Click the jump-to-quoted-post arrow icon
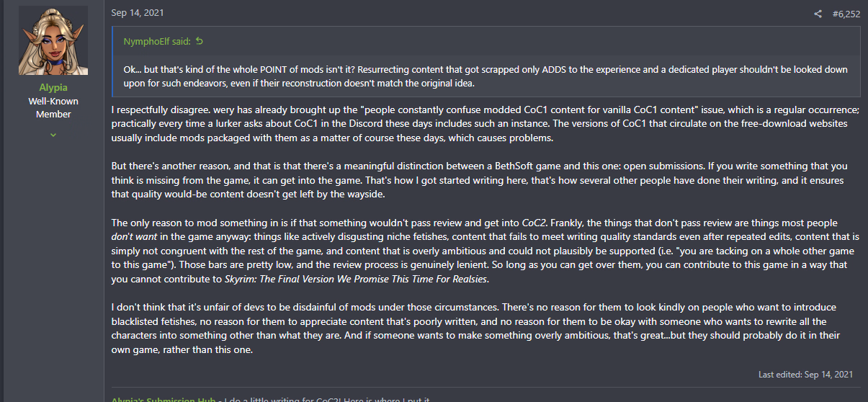The height and width of the screenshot is (402, 868). point(200,42)
